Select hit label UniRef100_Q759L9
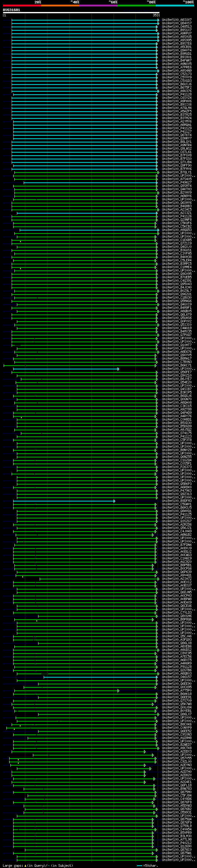 (177, 826)
